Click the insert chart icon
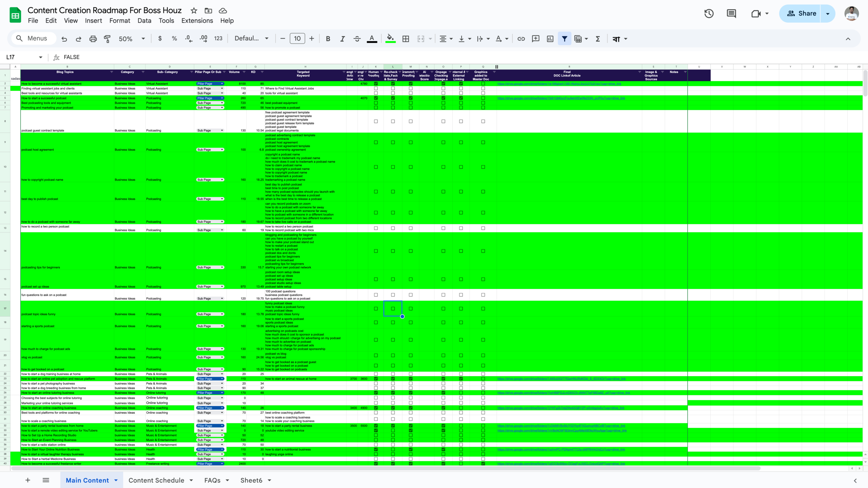 pyautogui.click(x=550, y=39)
